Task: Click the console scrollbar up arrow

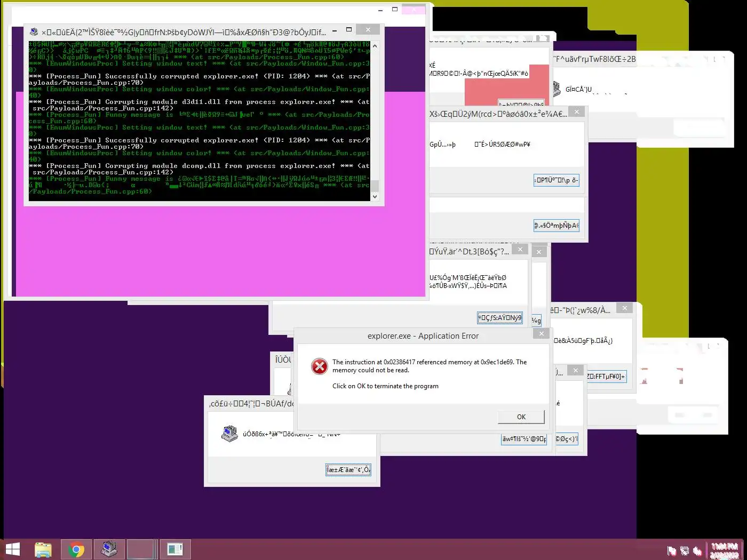Action: pos(375,46)
